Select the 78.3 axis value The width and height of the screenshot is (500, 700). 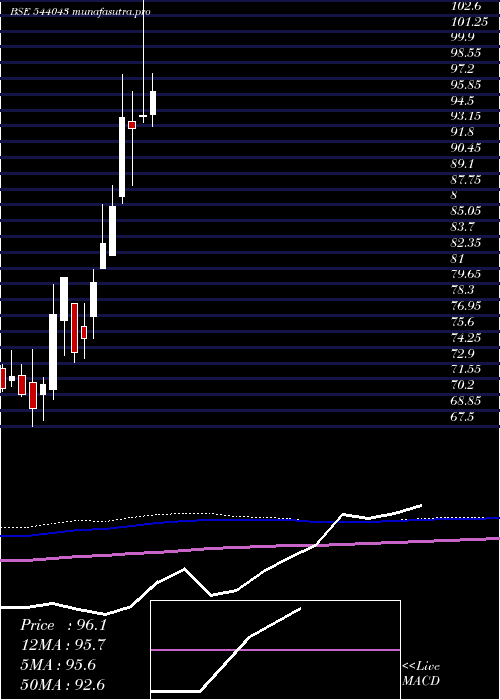click(462, 291)
